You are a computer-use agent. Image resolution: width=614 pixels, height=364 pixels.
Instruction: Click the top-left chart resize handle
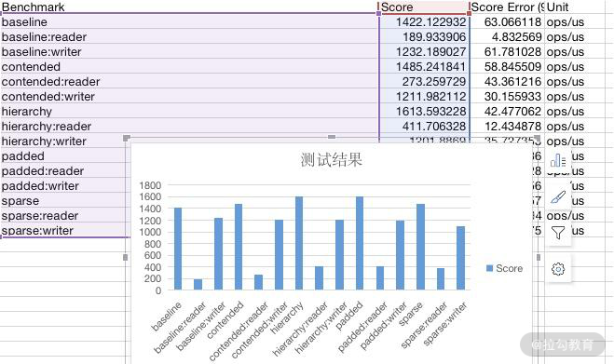pos(126,138)
